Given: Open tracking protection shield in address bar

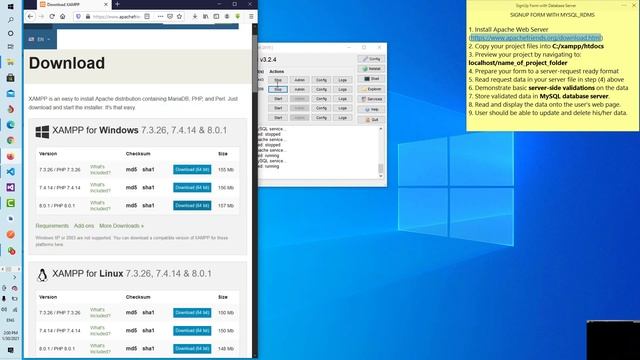Looking at the screenshot, I should click(78, 16).
